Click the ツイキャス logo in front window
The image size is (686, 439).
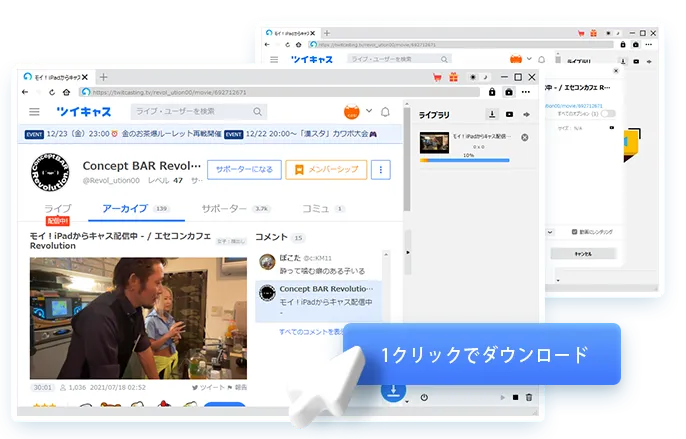(x=84, y=112)
